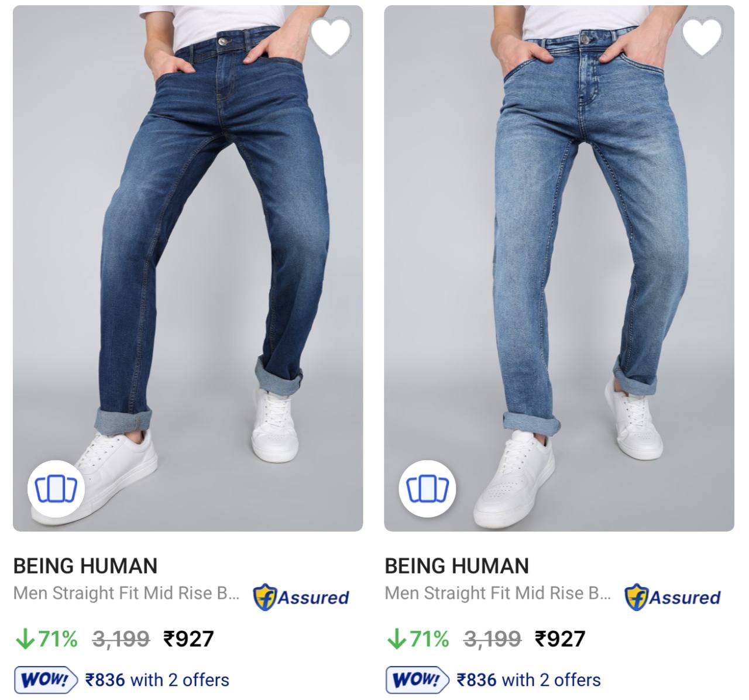Wishlist the dark blue jeans with heart
Viewport: 749px width, 700px height.
[x=331, y=36]
